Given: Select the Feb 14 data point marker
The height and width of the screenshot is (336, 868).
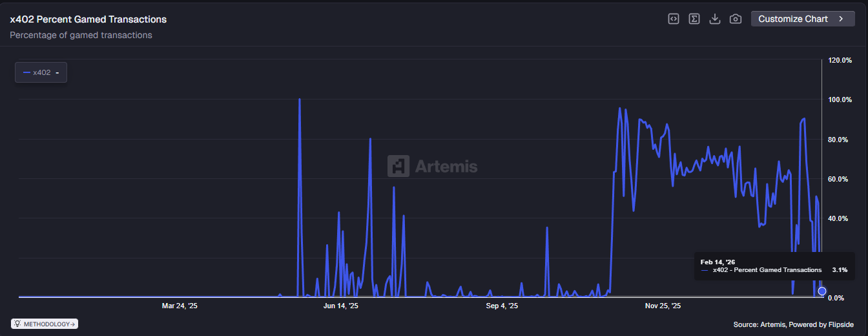Looking at the screenshot, I should 821,291.
